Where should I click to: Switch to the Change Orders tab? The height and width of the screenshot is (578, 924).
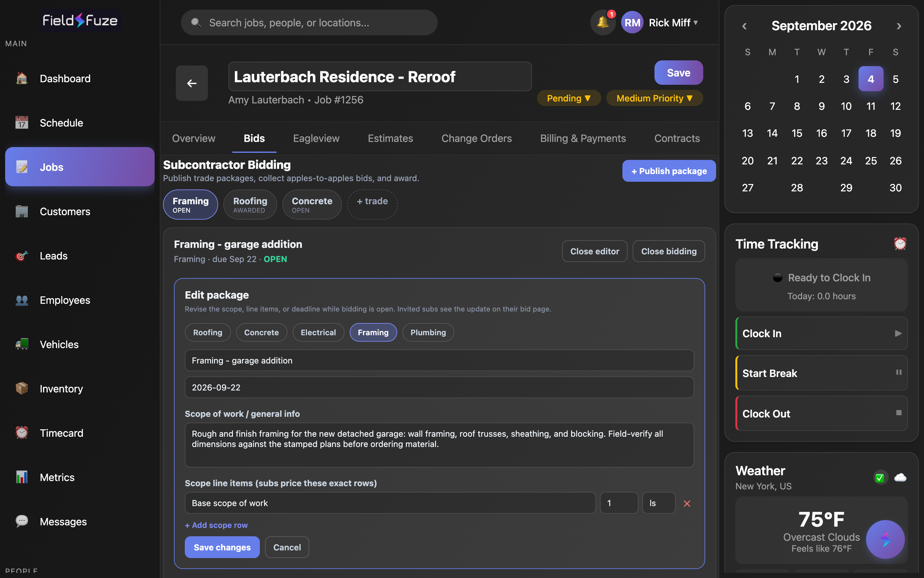(476, 138)
